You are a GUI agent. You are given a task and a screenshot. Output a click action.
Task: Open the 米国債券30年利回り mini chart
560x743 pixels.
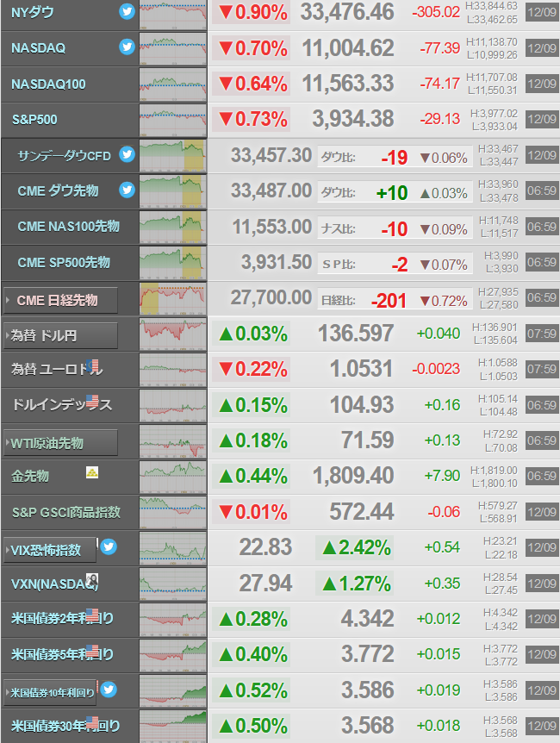pos(173,726)
